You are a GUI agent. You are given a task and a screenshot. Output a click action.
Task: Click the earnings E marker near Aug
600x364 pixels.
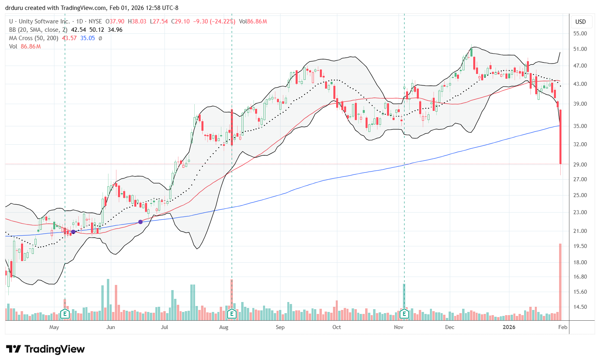[x=232, y=314]
